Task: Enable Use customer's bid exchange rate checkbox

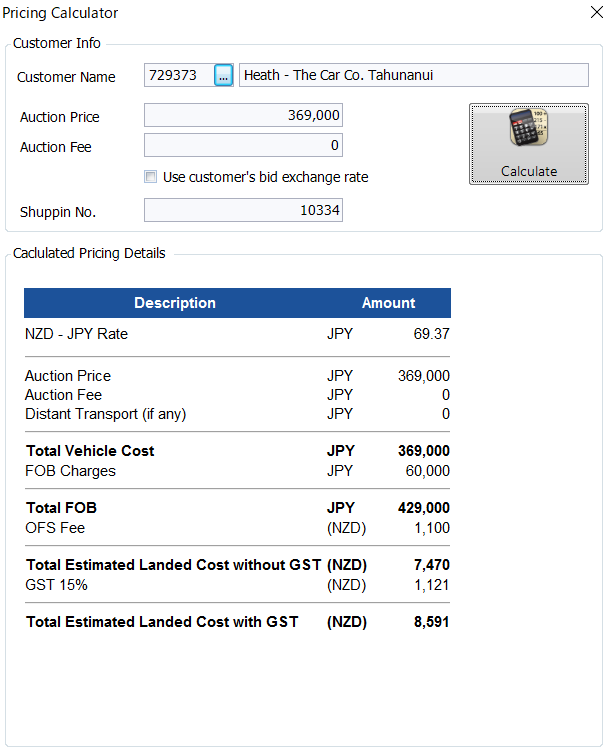Action: (151, 177)
